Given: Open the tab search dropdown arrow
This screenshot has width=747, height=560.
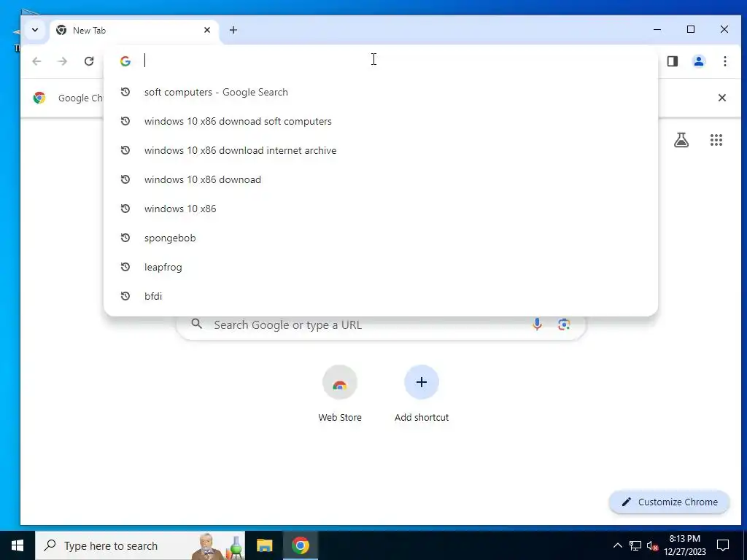Looking at the screenshot, I should 35,30.
